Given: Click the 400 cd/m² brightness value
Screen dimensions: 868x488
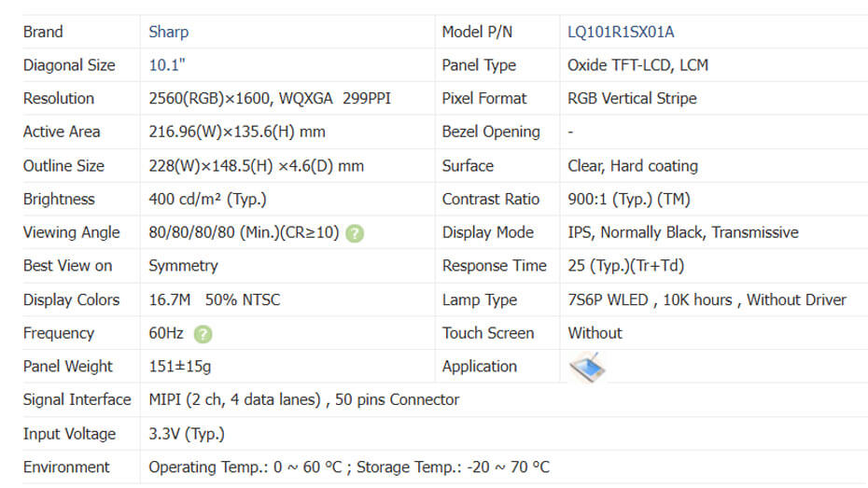Looking at the screenshot, I should point(205,199).
